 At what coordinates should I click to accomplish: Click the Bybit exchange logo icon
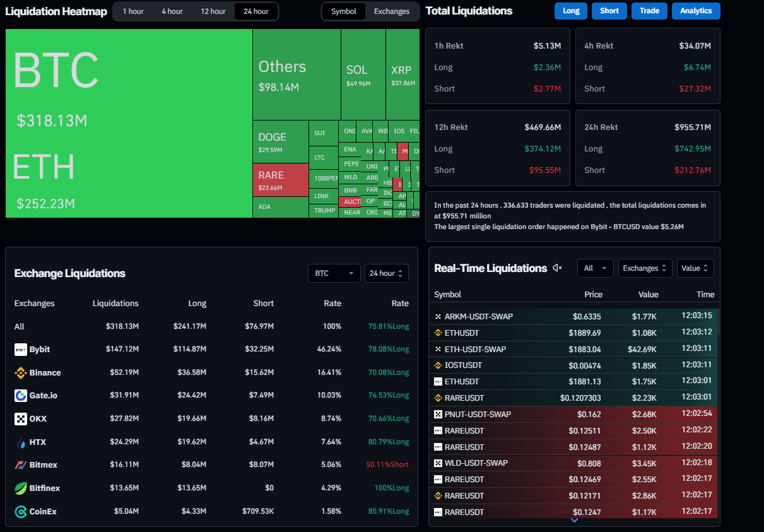[21, 350]
